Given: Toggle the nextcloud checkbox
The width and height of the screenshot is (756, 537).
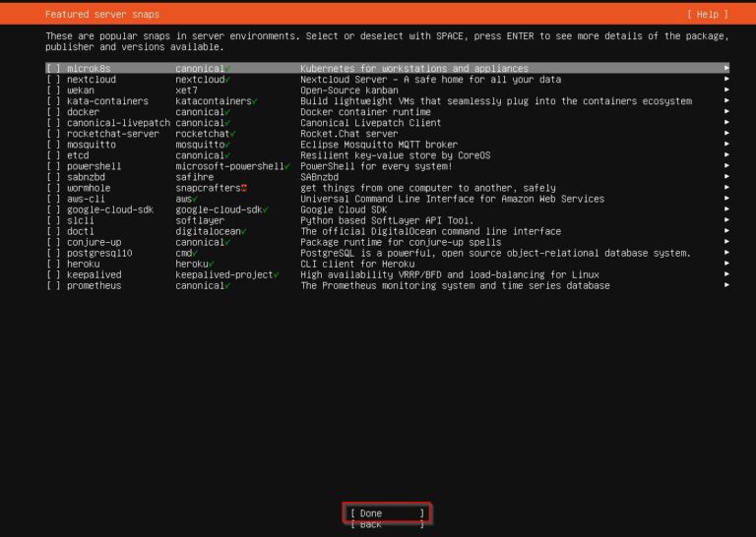Looking at the screenshot, I should [53, 80].
